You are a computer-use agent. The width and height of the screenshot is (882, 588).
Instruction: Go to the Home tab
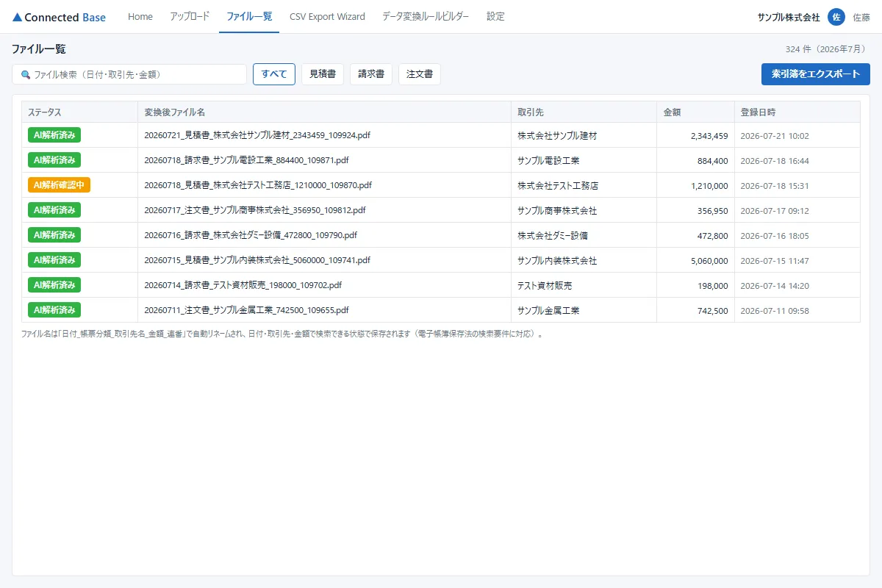(140, 16)
